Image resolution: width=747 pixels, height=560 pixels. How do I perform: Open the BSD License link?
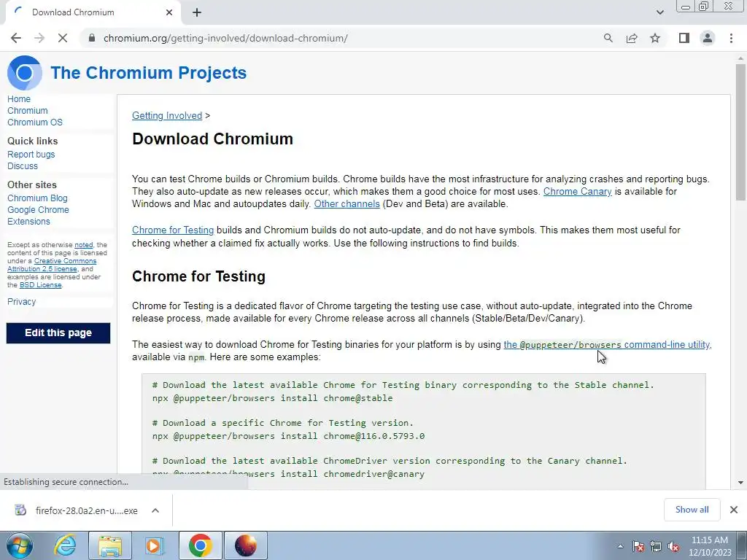[41, 285]
